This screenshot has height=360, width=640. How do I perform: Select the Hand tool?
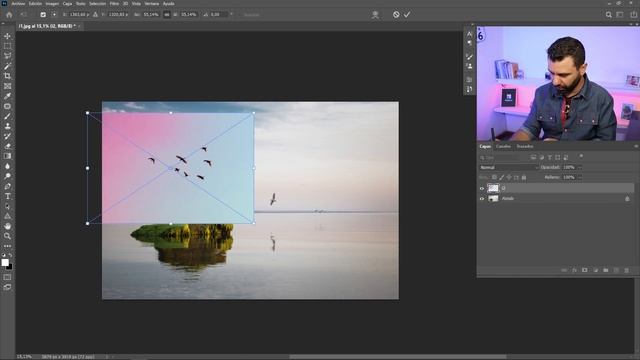pos(7,226)
